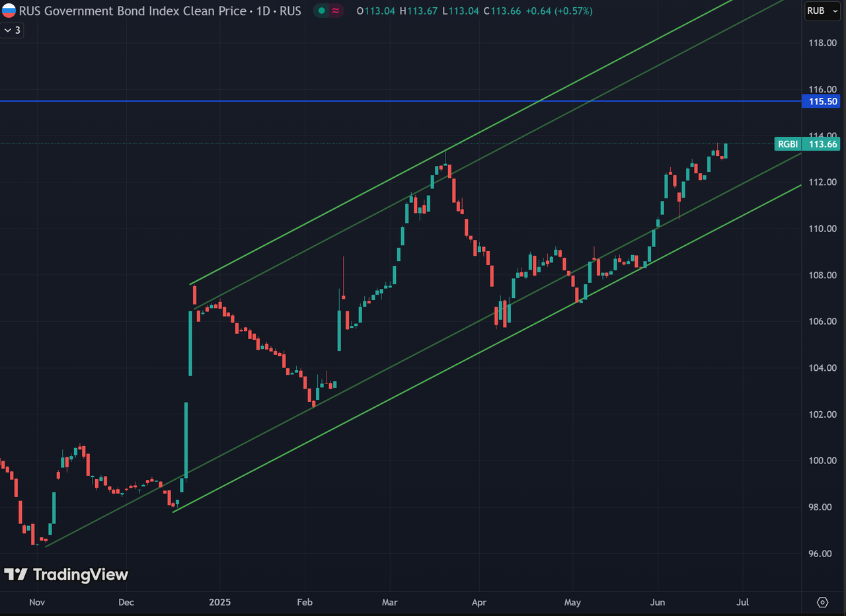The width and height of the screenshot is (846, 616).
Task: Open the RUB currency dropdown
Action: (x=823, y=11)
